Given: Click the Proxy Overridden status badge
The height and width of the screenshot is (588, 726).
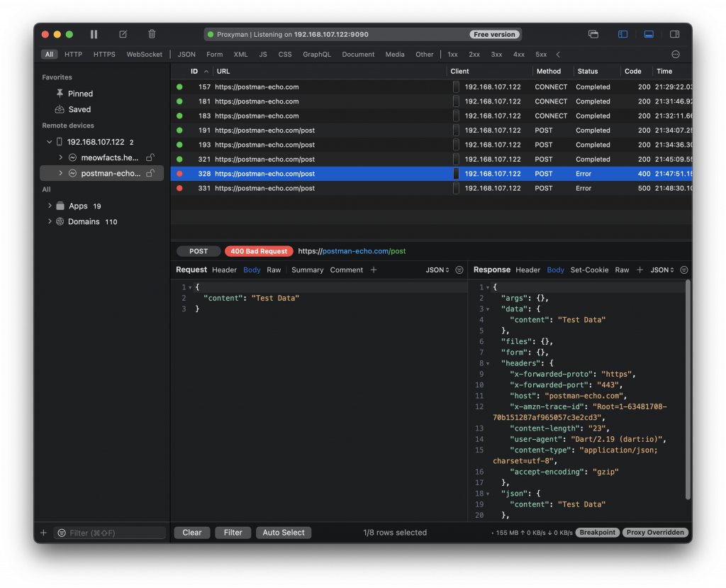Looking at the screenshot, I should click(x=655, y=533).
